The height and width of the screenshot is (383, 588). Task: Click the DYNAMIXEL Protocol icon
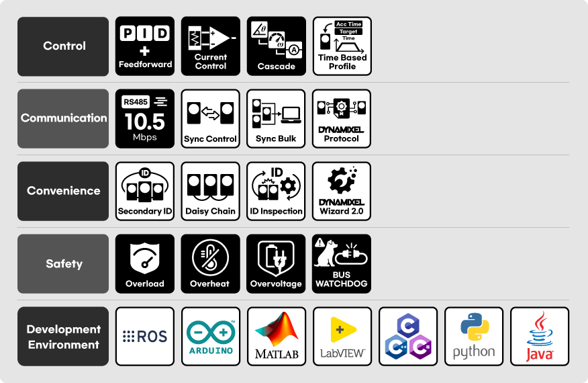coord(342,119)
